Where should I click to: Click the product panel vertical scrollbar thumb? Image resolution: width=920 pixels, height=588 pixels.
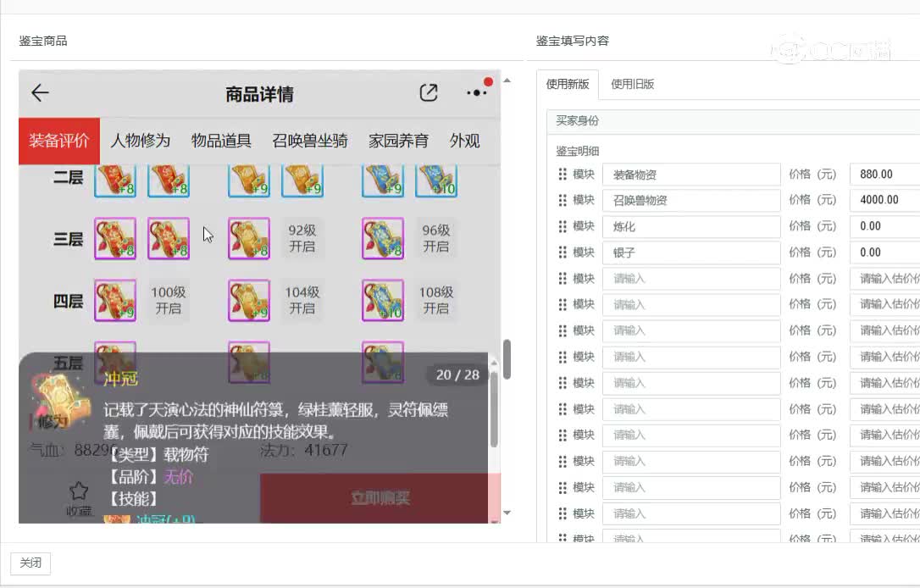click(507, 359)
